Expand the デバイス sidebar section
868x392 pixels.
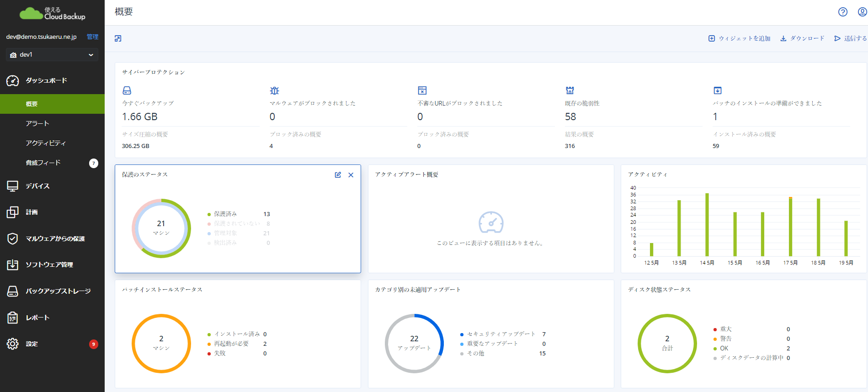pos(37,186)
